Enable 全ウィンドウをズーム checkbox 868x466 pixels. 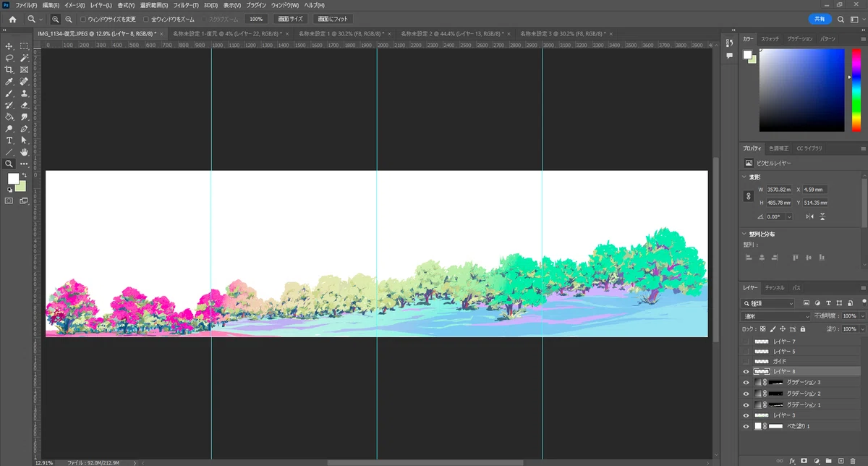pyautogui.click(x=146, y=19)
